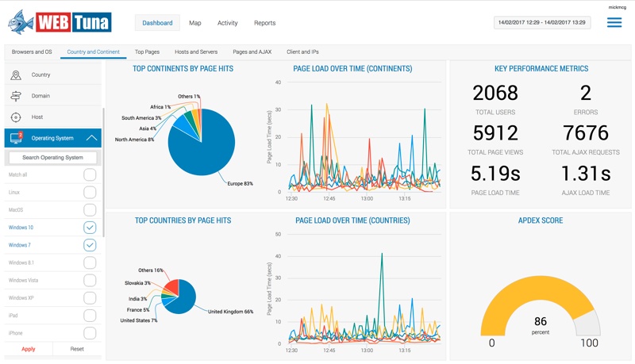This screenshot has height=364, width=635.
Task: Click the sidebar vertical scrollbar
Action: tap(103, 172)
